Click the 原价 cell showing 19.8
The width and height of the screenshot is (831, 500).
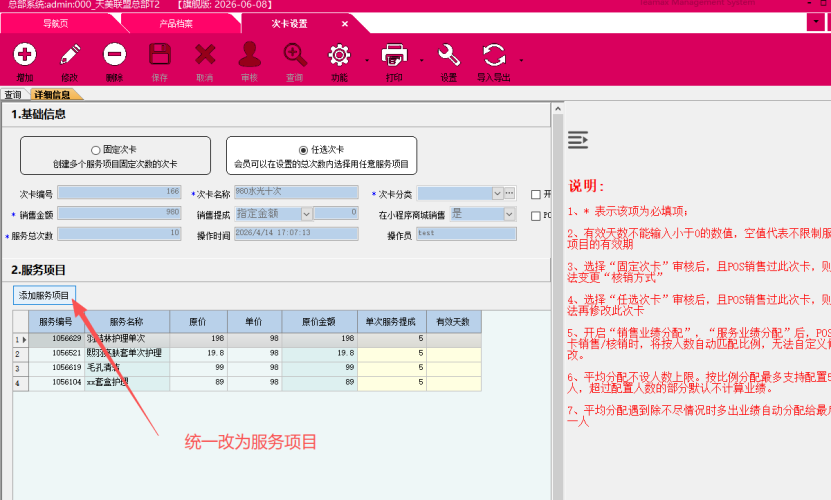tap(198, 354)
